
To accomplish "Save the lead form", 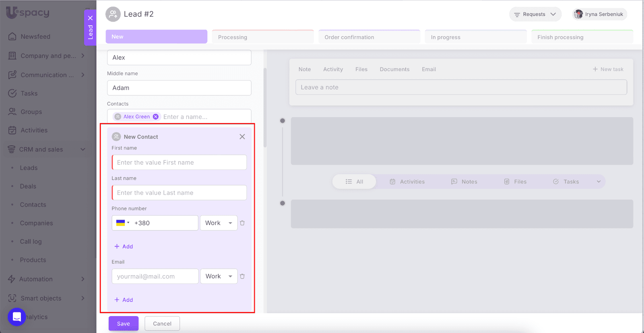I will (x=123, y=324).
